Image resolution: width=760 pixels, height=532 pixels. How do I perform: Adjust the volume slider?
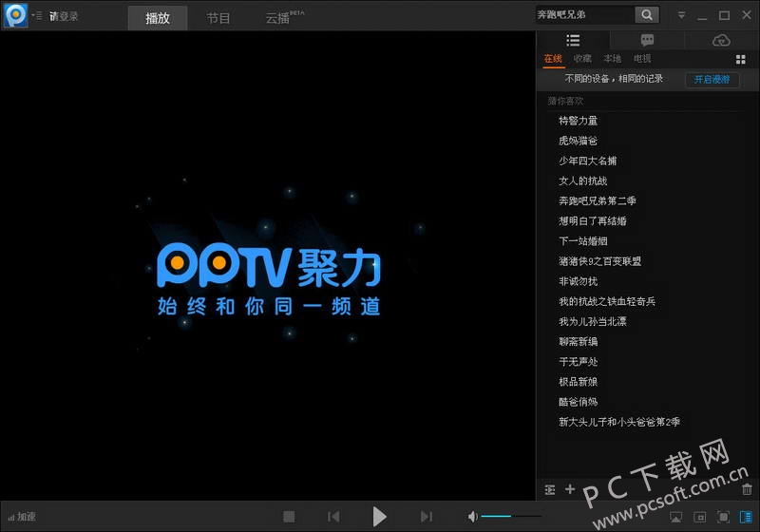(511, 517)
